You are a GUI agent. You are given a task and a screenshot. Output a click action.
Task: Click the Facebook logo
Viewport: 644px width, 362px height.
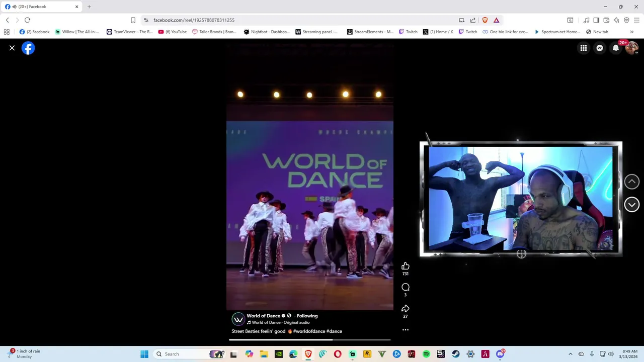(x=28, y=48)
